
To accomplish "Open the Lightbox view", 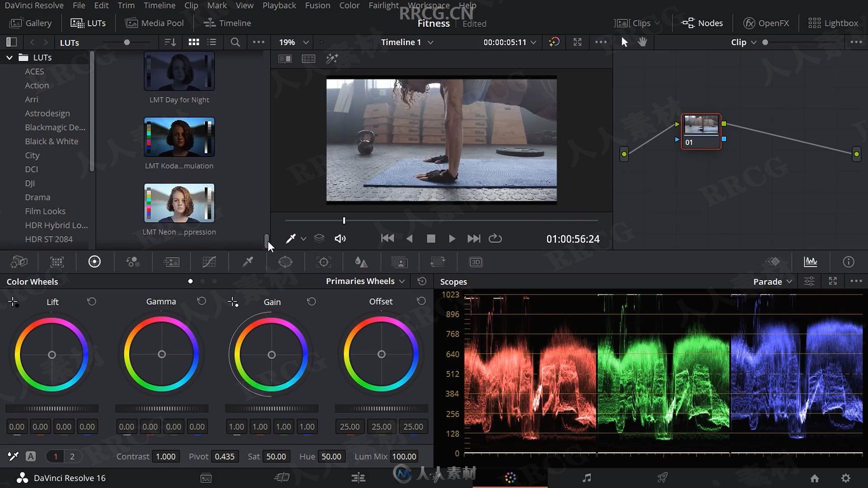I will click(833, 23).
